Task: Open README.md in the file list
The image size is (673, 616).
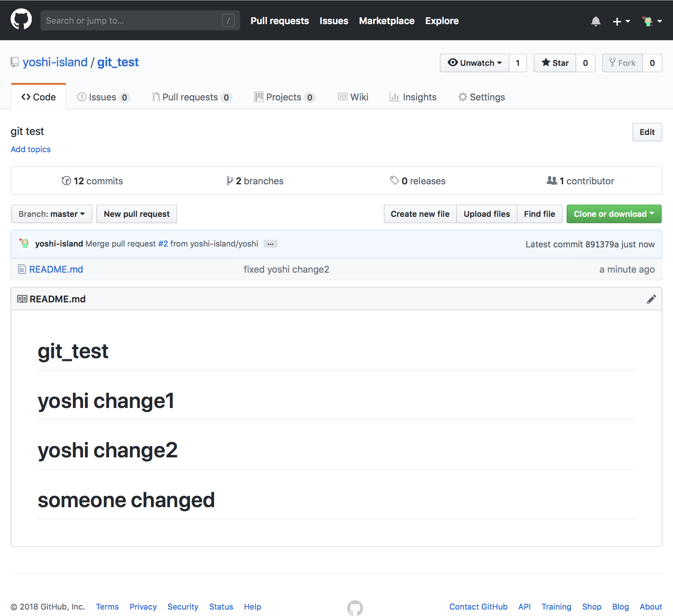Action: [56, 269]
